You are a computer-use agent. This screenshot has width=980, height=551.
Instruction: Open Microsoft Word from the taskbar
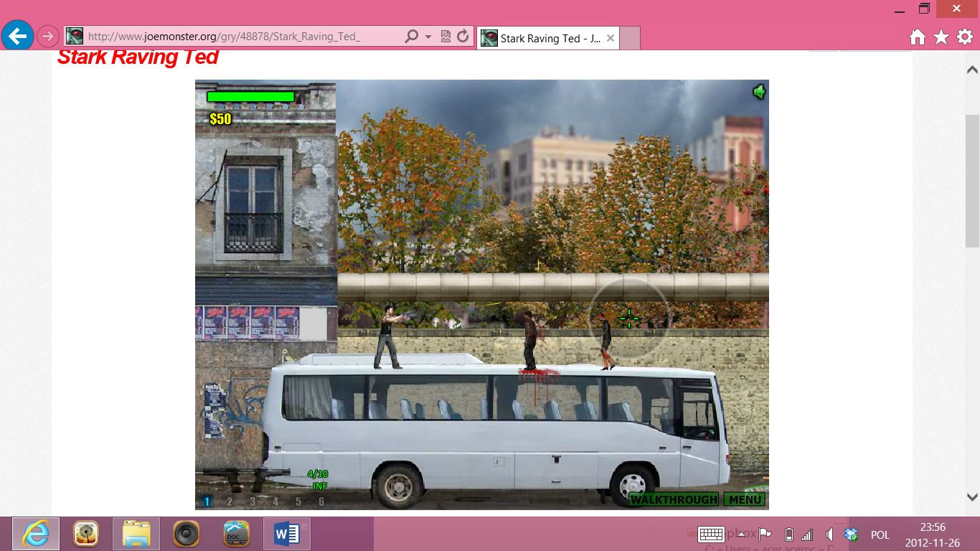point(287,534)
